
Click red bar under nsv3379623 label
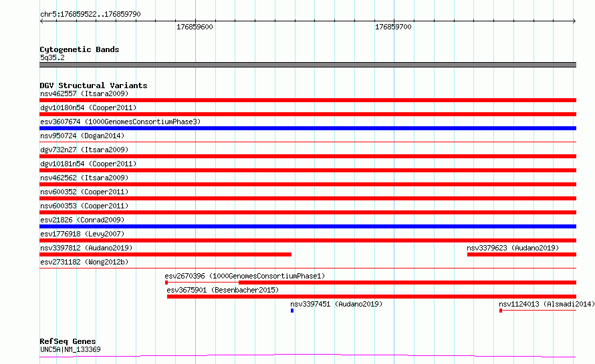click(521, 254)
